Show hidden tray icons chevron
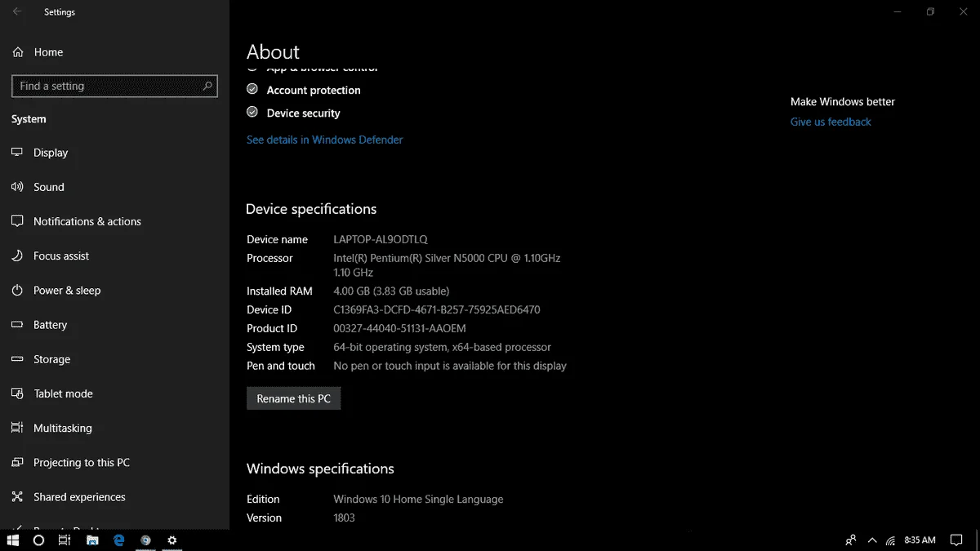Screen dimensions: 980x551 click(872, 540)
